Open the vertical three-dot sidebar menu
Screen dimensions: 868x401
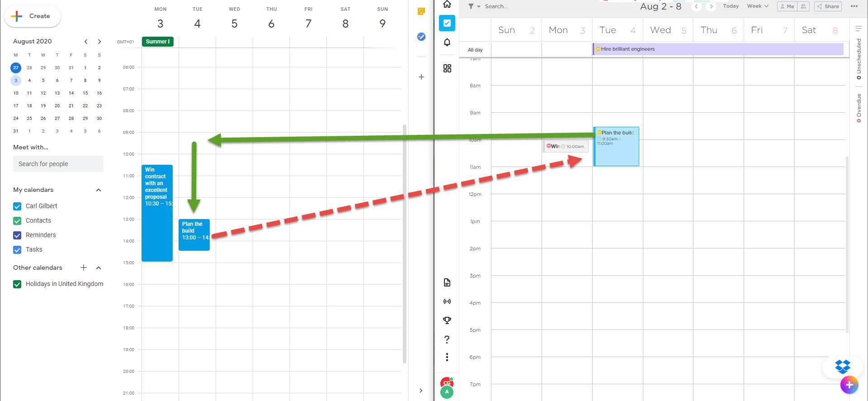click(x=447, y=357)
